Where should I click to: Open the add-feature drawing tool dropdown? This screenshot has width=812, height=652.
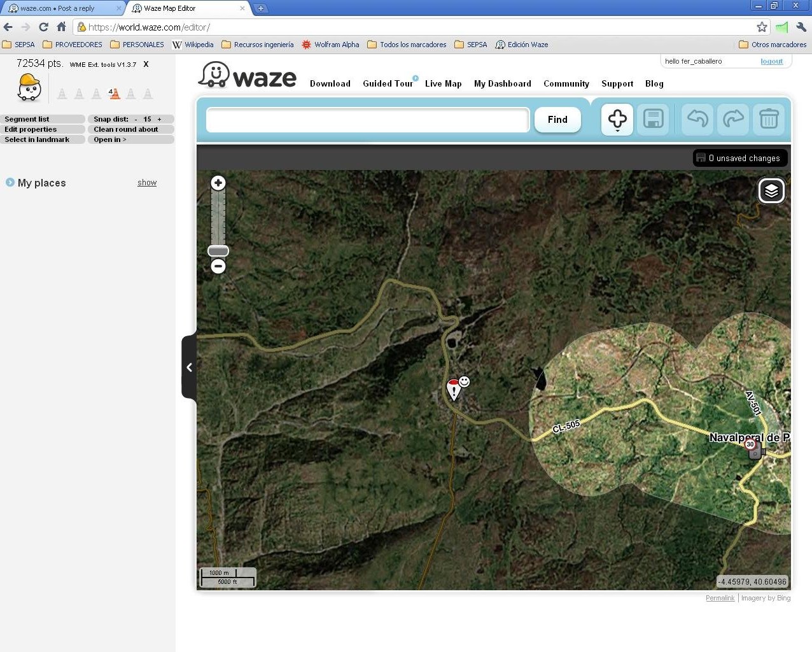pos(617,120)
